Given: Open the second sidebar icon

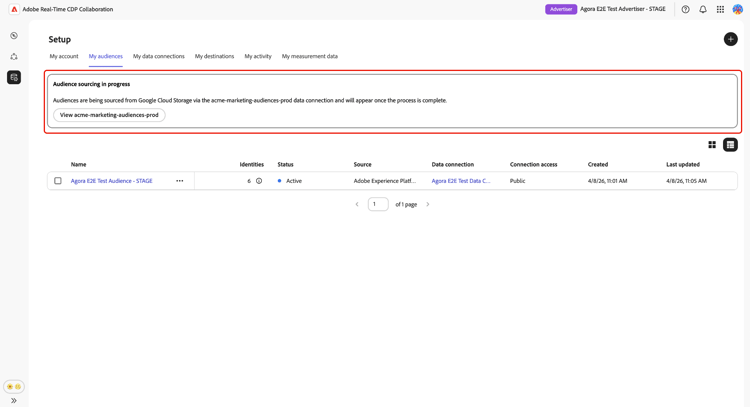Looking at the screenshot, I should 14,56.
